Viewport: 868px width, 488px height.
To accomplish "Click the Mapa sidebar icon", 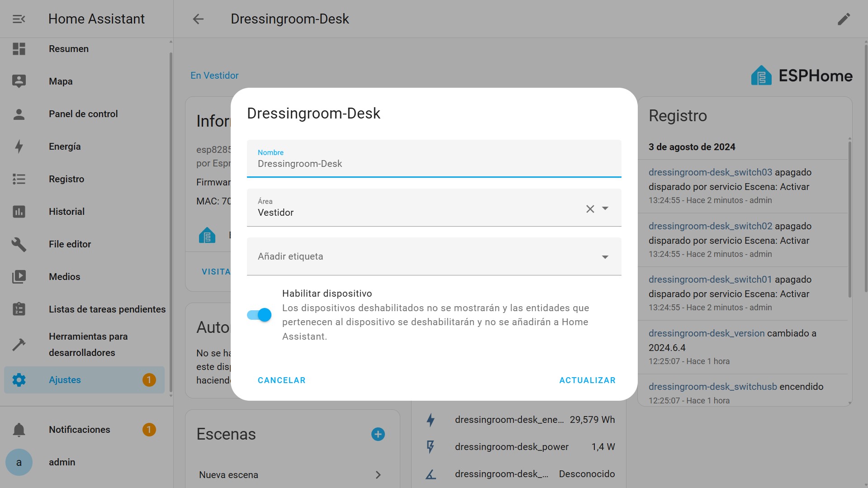I will (x=19, y=81).
